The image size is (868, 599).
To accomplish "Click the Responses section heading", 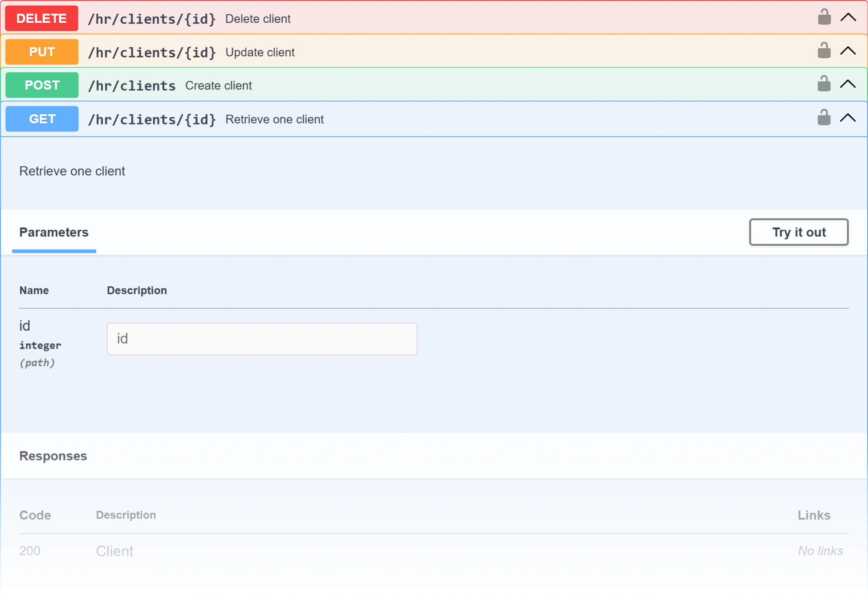I will (53, 456).
